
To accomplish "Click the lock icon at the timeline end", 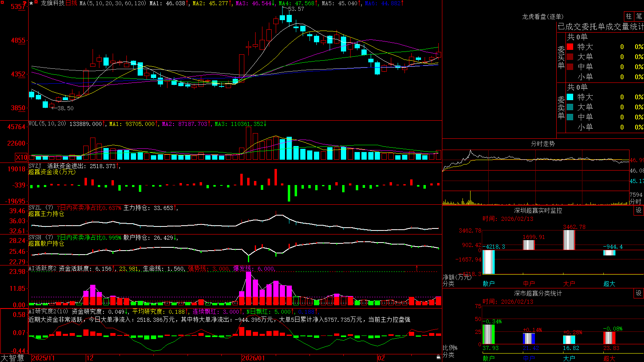I will 438,357.
